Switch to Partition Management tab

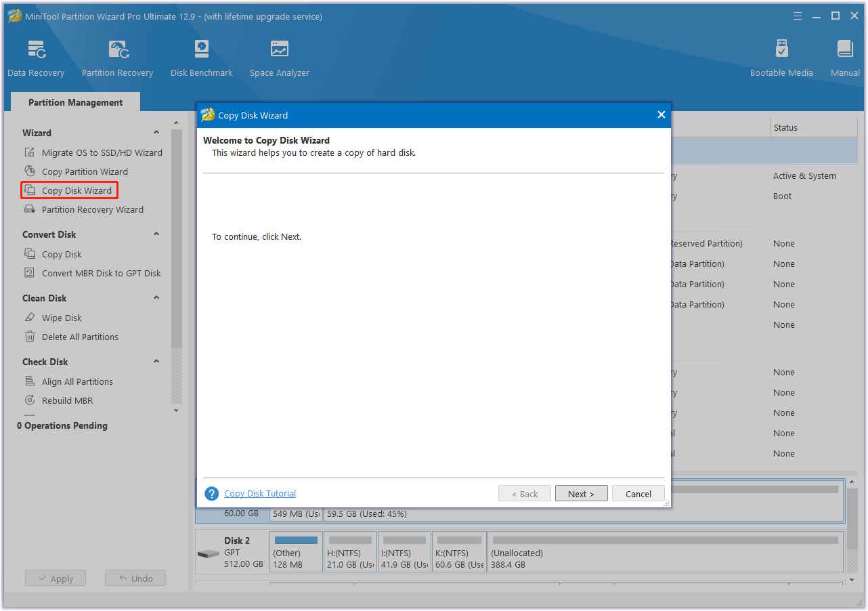[x=75, y=102]
